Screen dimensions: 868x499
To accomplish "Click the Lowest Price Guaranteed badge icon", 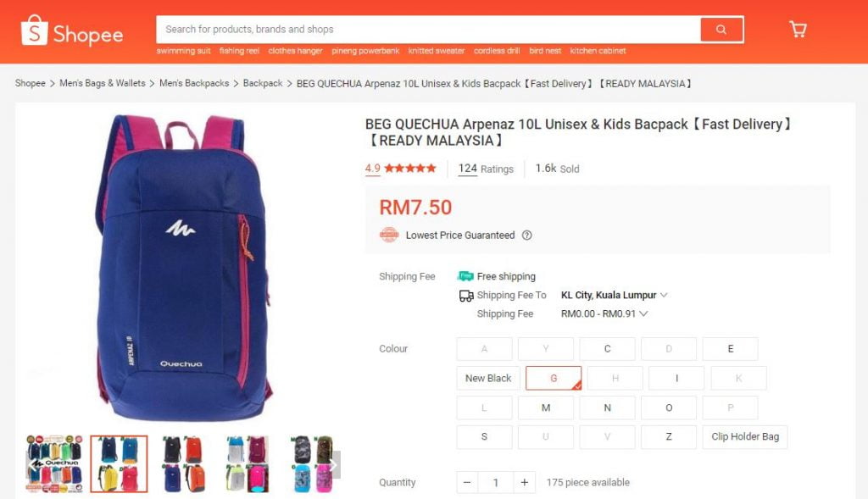I will tap(389, 236).
